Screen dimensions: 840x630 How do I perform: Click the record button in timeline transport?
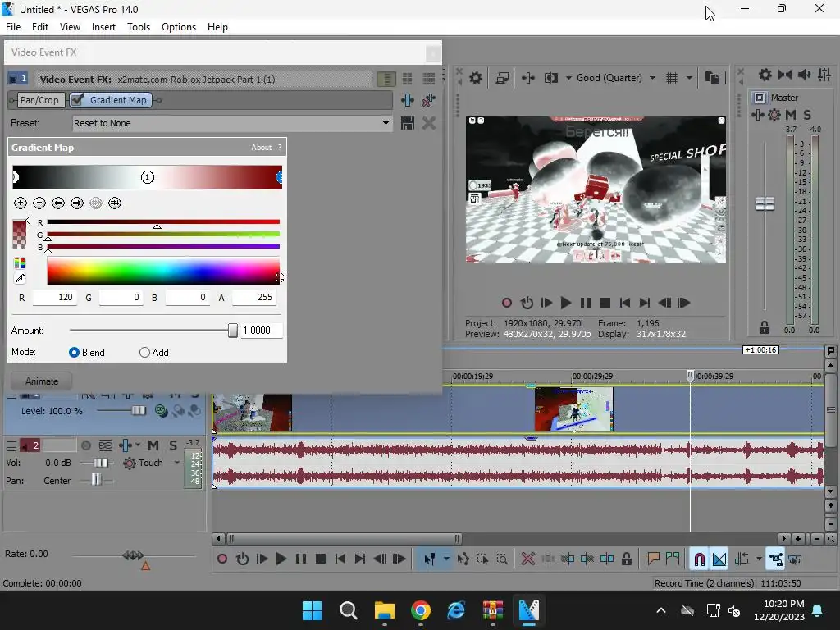pyautogui.click(x=222, y=559)
